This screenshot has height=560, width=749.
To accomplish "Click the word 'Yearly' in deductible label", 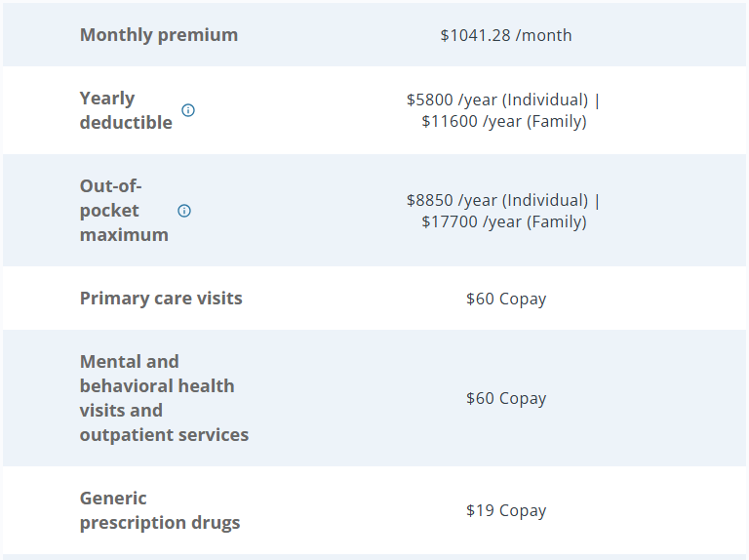I will [x=107, y=99].
